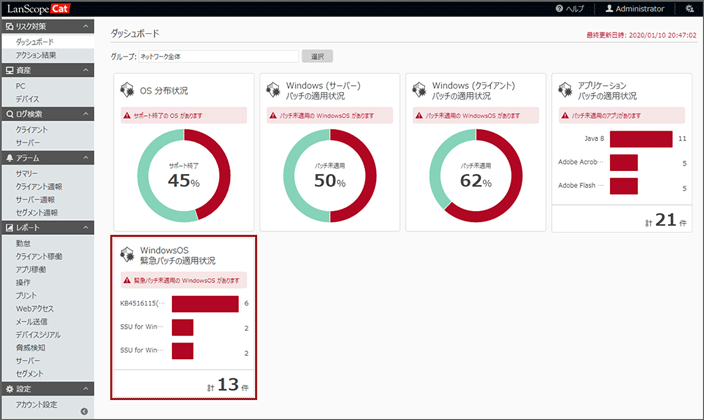Open アクション結果 in the sidebar
Image resolution: width=704 pixels, height=420 pixels.
(36, 56)
